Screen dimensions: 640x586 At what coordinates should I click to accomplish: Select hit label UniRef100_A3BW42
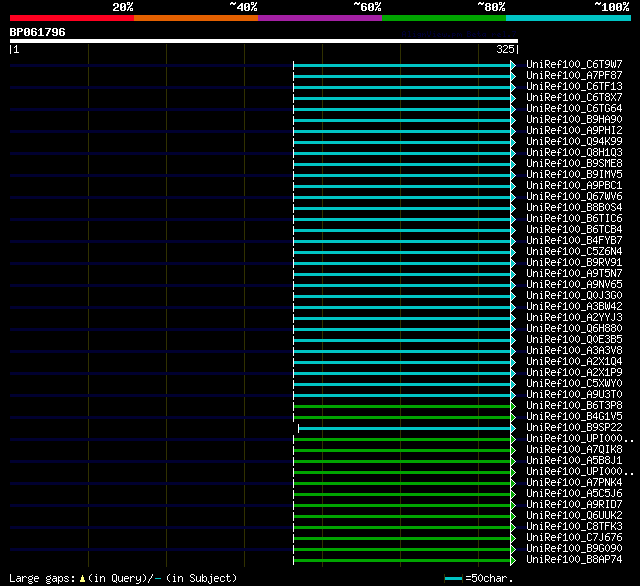(574, 307)
